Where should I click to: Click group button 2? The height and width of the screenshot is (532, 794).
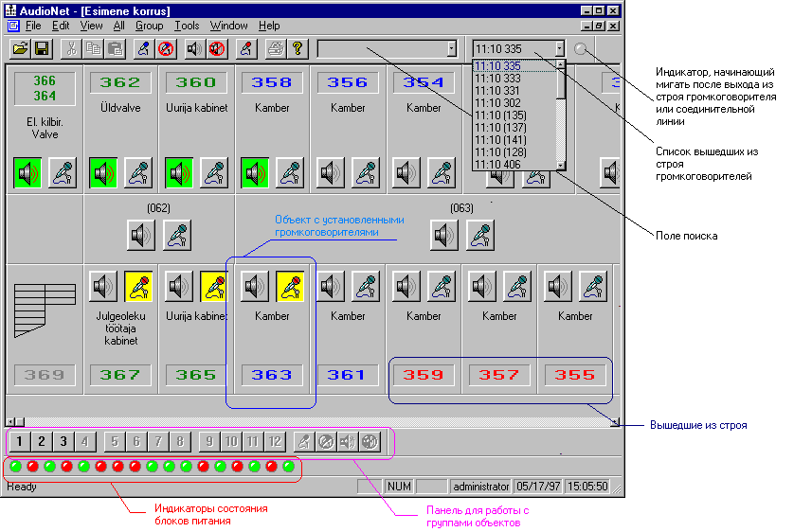(x=42, y=441)
